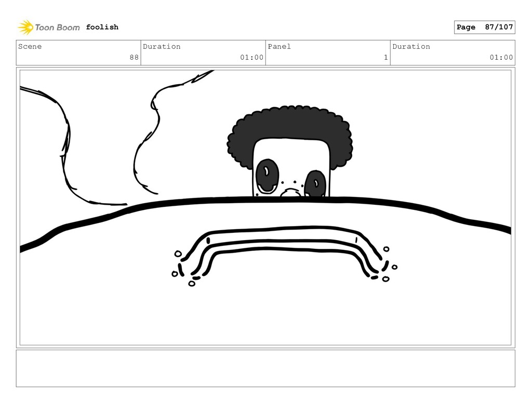
Task: Click the 'Scene' label
Action: click(30, 46)
